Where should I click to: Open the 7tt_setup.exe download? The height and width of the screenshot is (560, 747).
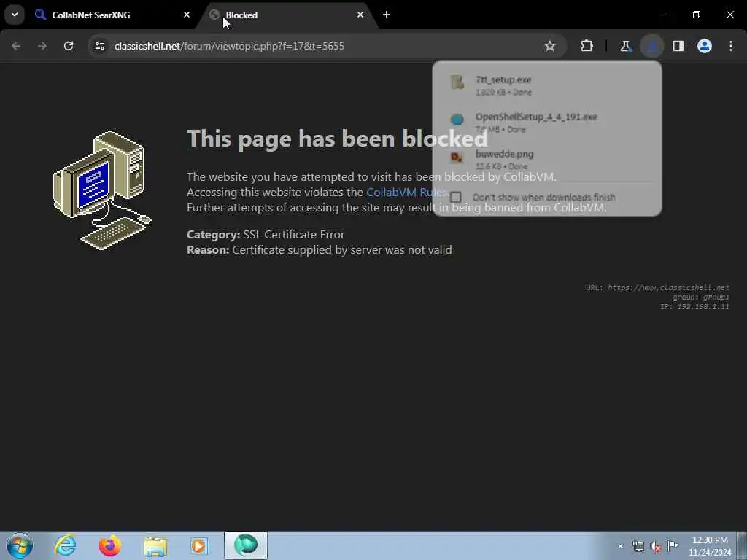tap(547, 85)
